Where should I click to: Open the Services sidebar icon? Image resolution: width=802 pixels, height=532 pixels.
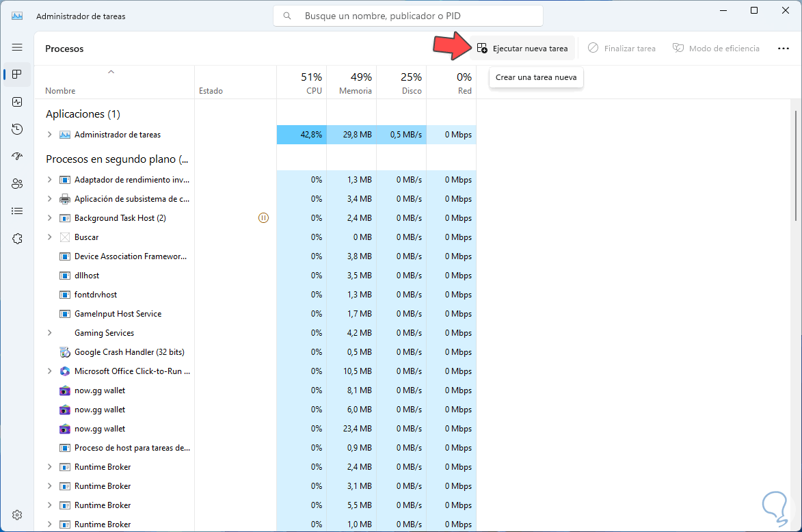pos(17,239)
